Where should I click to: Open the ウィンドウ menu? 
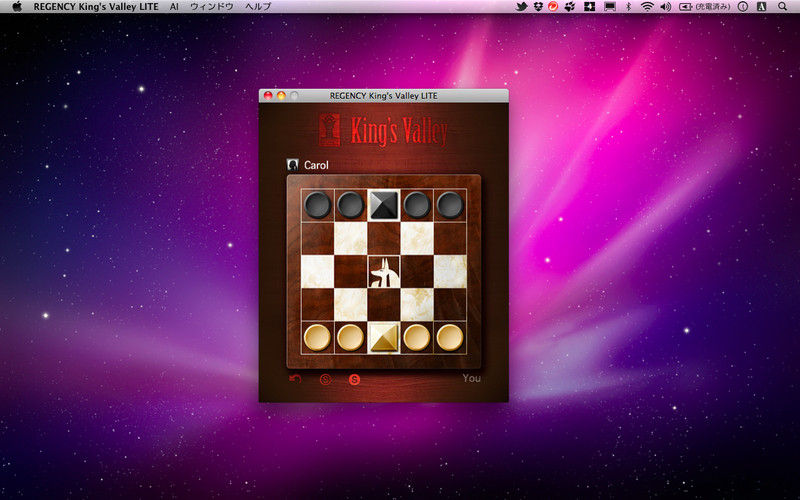tap(212, 7)
